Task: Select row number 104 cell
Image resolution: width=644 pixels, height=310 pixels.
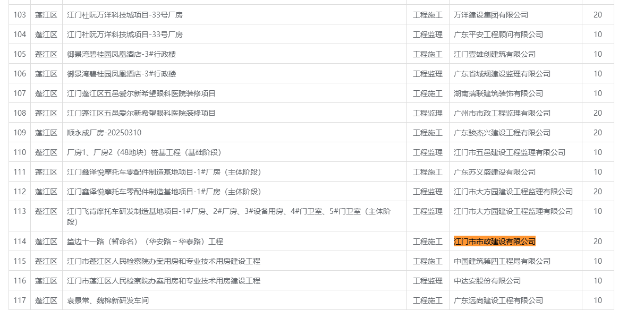Action: coord(20,35)
